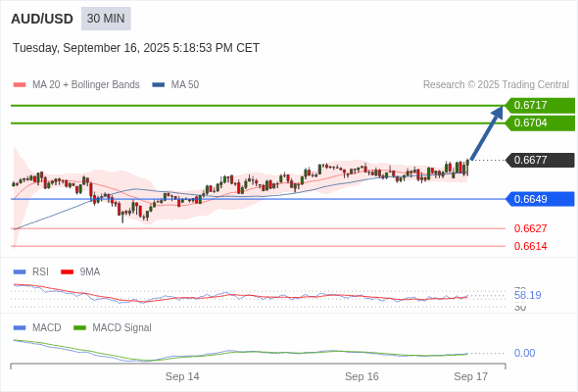Screen dimensions: 578x392
Task: Click the RSI value 58.19
Action: tap(527, 295)
